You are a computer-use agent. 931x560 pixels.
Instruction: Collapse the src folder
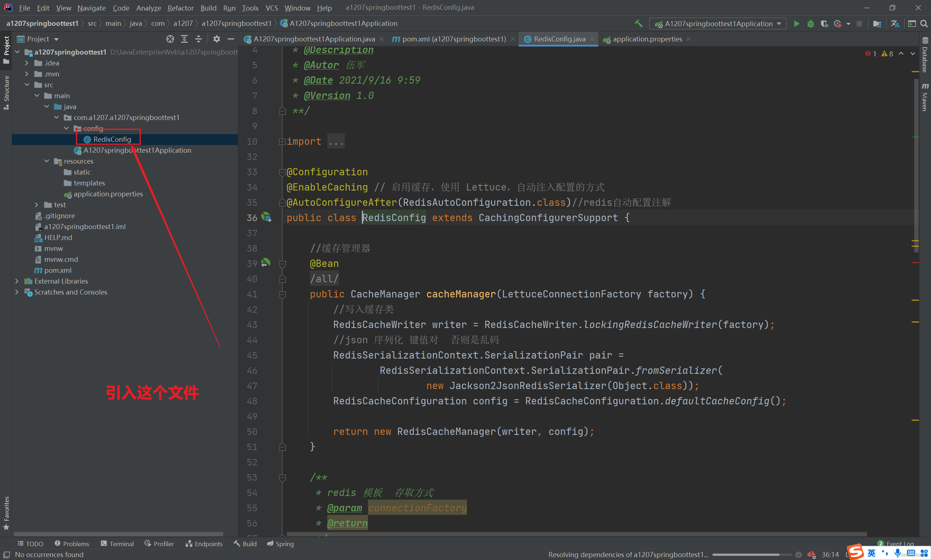click(27, 85)
